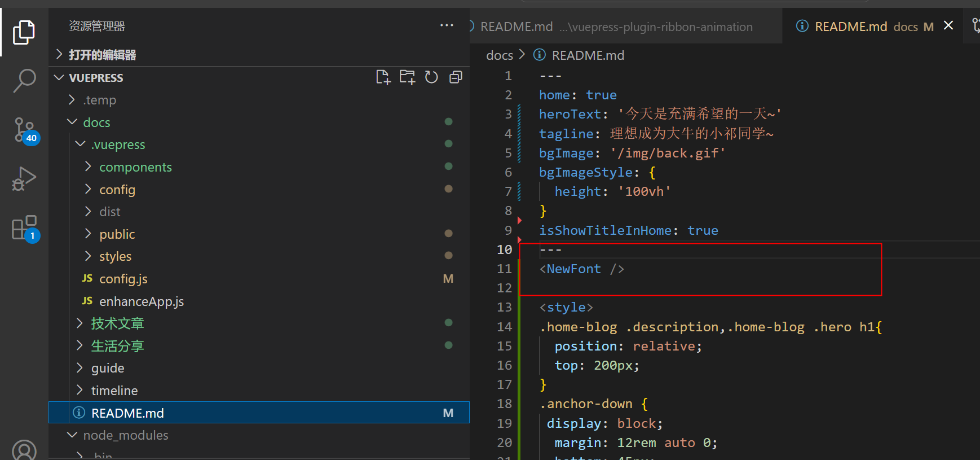Collapse the VUEPRESS root section

[x=59, y=77]
